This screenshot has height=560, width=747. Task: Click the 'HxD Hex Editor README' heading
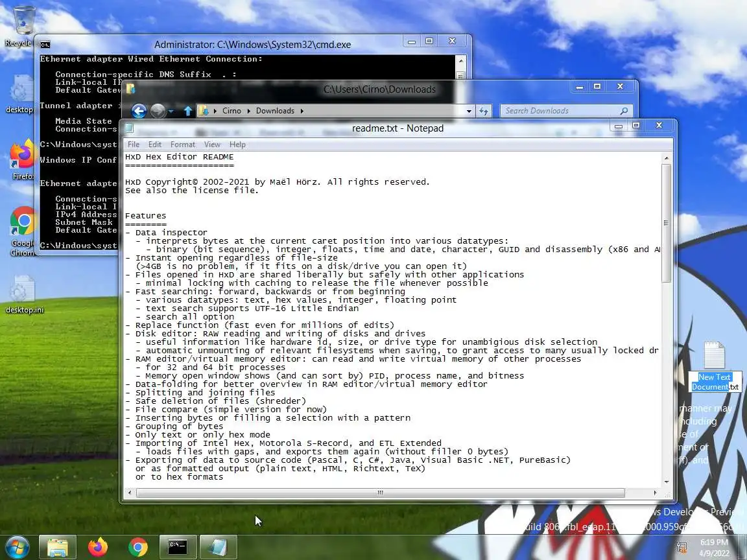(180, 157)
